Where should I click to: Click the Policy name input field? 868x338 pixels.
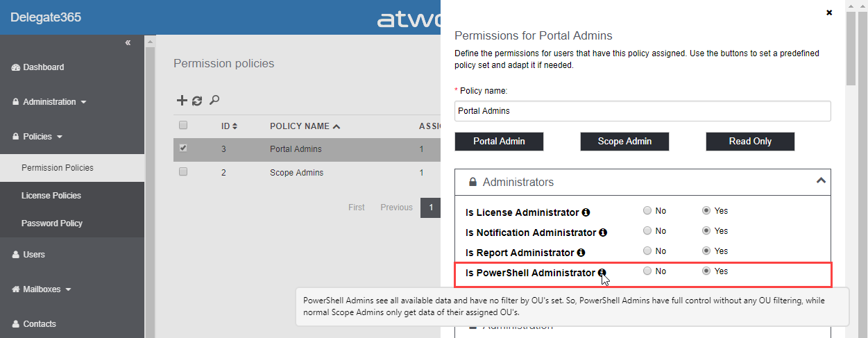tap(643, 111)
